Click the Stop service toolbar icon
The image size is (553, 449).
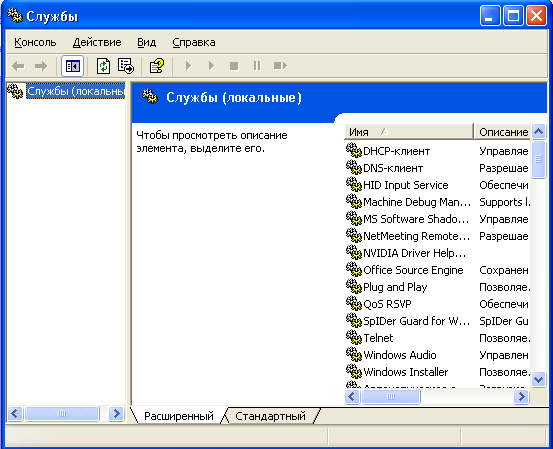(x=234, y=66)
